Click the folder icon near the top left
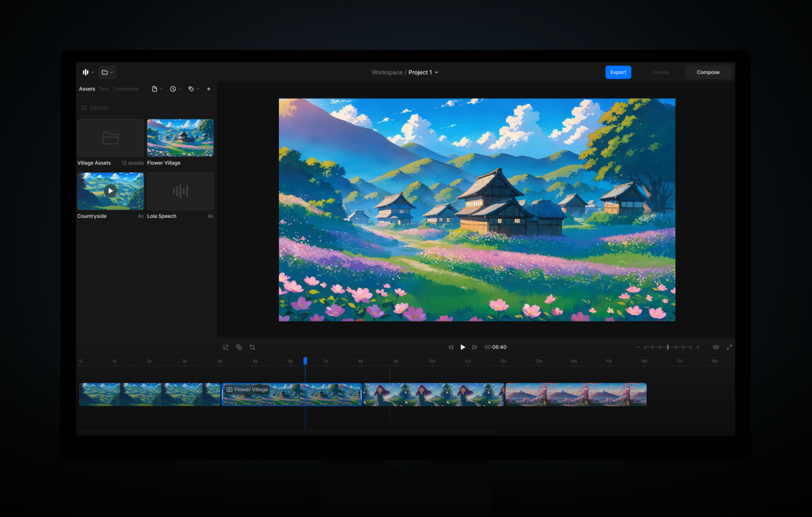Viewport: 812px width, 517px height. (x=105, y=72)
